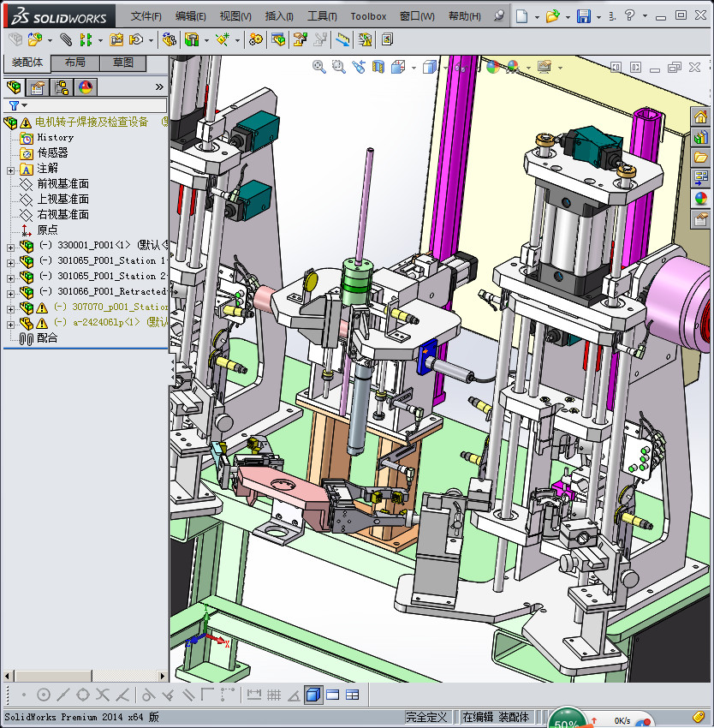Viewport: 714px width, 728px height.
Task: Click the New document icon
Action: point(522,16)
